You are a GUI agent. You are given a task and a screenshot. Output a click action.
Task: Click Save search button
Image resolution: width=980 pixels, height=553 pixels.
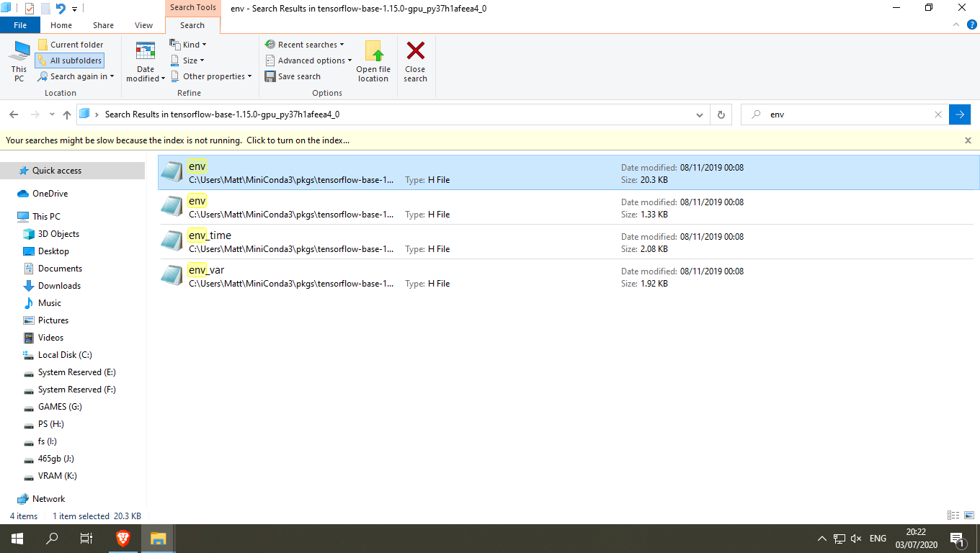293,76
